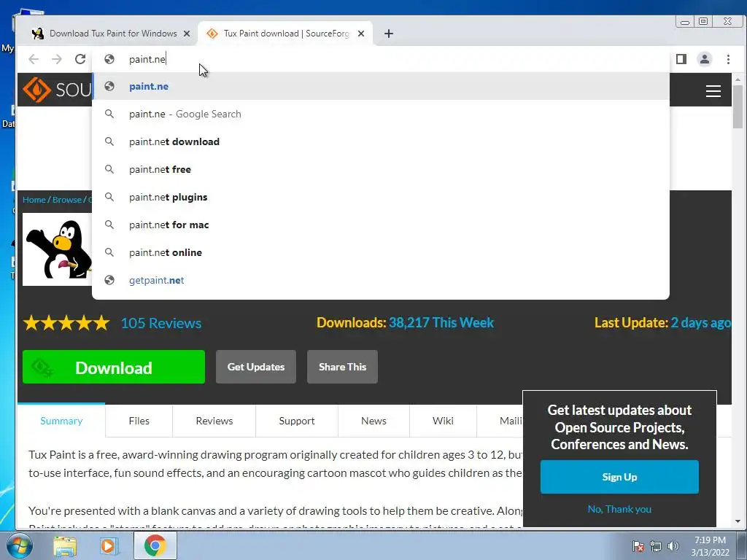Viewport: 747px width, 560px height.
Task: Click the taskbar clock showing 7:19 PM
Action: [710, 546]
